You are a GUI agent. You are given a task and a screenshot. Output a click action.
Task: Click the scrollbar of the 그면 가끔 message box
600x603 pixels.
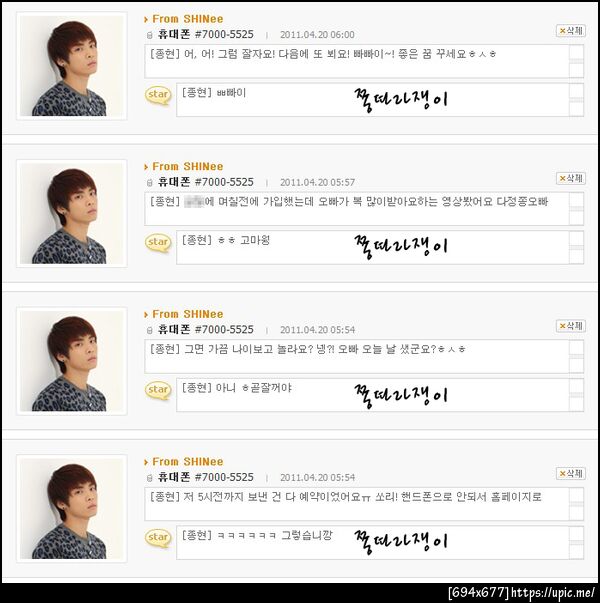pyautogui.click(x=576, y=356)
